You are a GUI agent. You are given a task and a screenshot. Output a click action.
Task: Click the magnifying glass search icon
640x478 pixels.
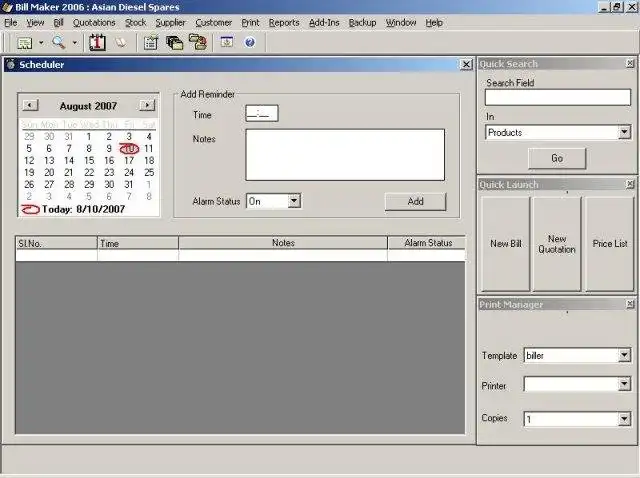(59, 42)
